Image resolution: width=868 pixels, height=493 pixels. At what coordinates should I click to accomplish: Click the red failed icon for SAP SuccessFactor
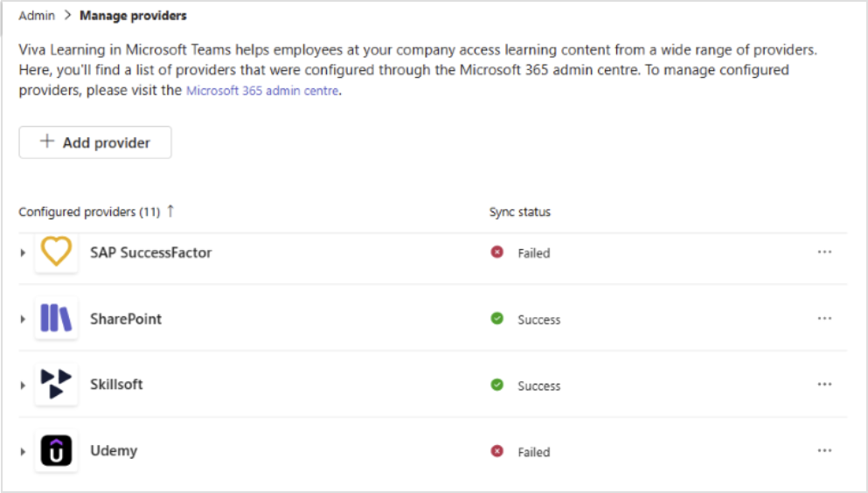click(496, 252)
